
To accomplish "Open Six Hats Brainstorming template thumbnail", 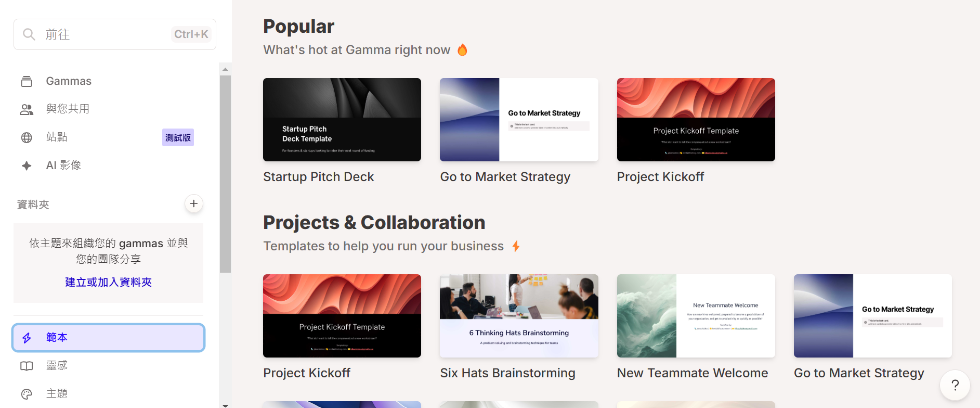I will click(519, 316).
